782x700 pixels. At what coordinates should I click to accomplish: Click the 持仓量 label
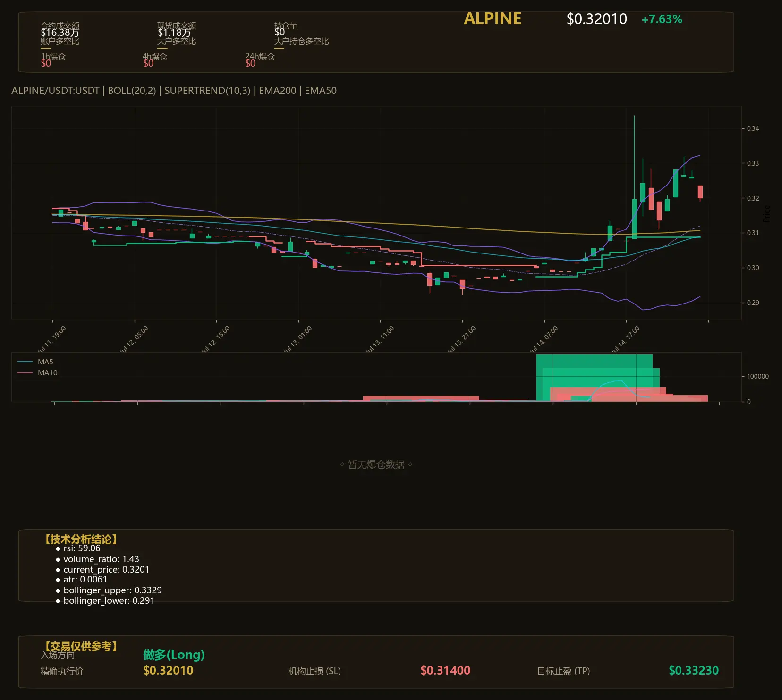coord(286,25)
